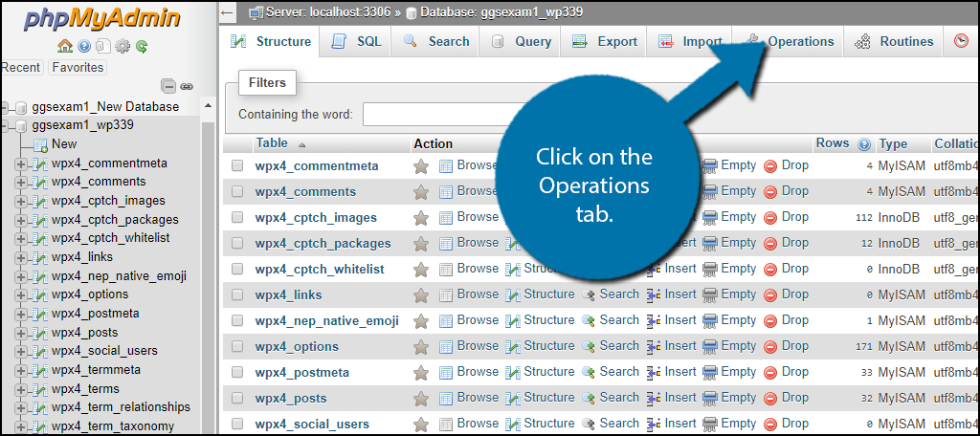980x436 pixels.
Task: Open the Favorites tables list
Action: point(78,68)
